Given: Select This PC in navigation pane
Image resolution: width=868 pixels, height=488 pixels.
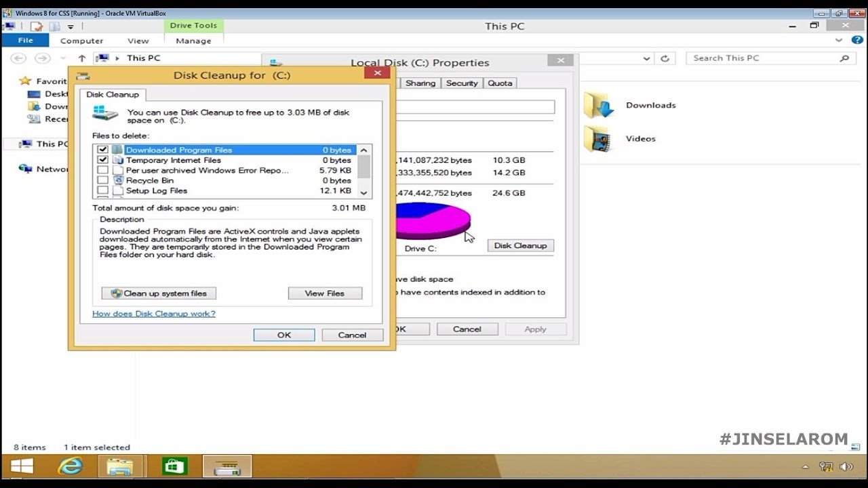Looking at the screenshot, I should 44,144.
